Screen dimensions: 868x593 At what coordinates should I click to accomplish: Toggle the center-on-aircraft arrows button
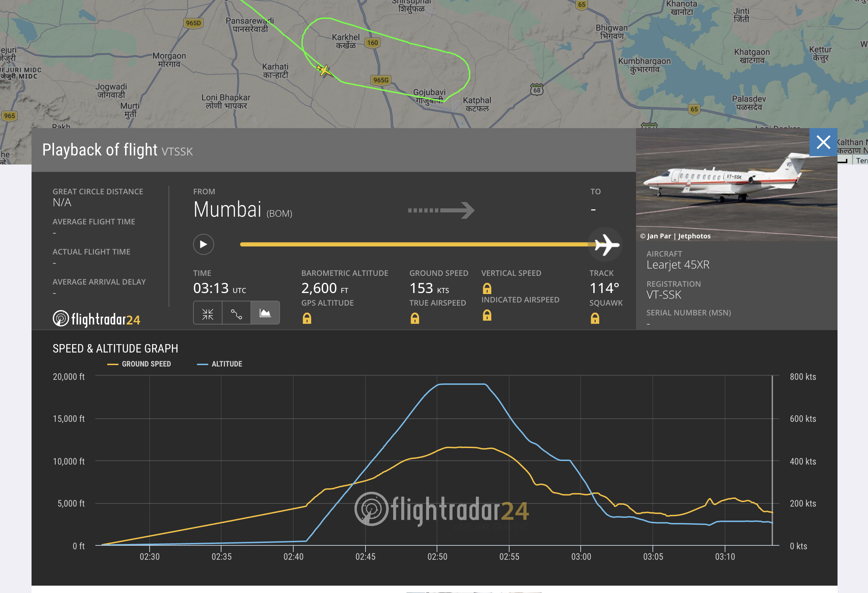click(208, 314)
